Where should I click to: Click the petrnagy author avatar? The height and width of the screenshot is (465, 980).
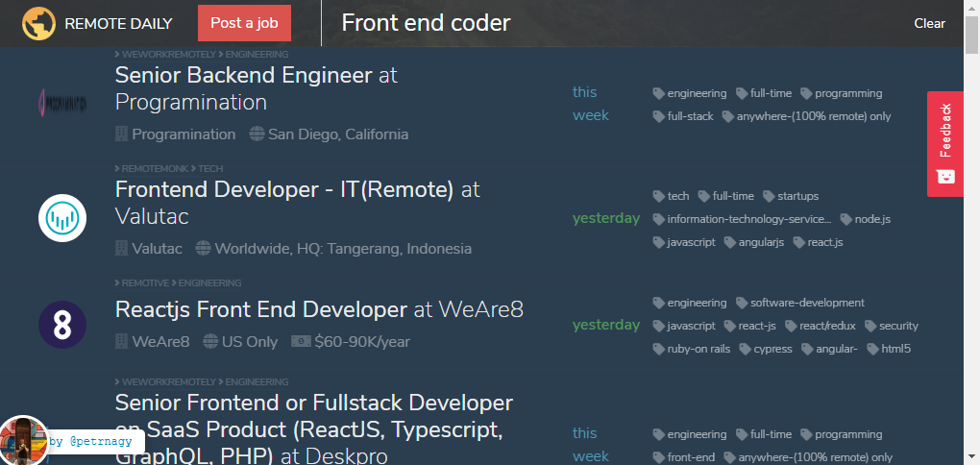point(23,441)
